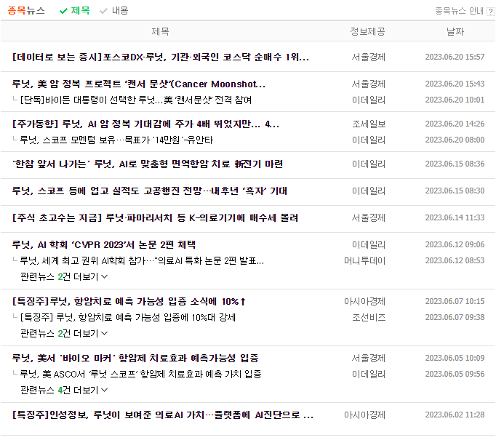The width and height of the screenshot is (504, 440).
Task: Click date 2023.06.15 08:36
Action: pos(455,164)
